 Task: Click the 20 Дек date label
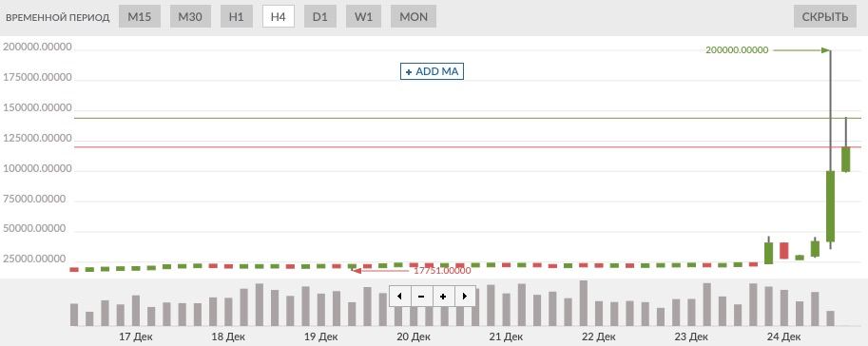pyautogui.click(x=413, y=336)
